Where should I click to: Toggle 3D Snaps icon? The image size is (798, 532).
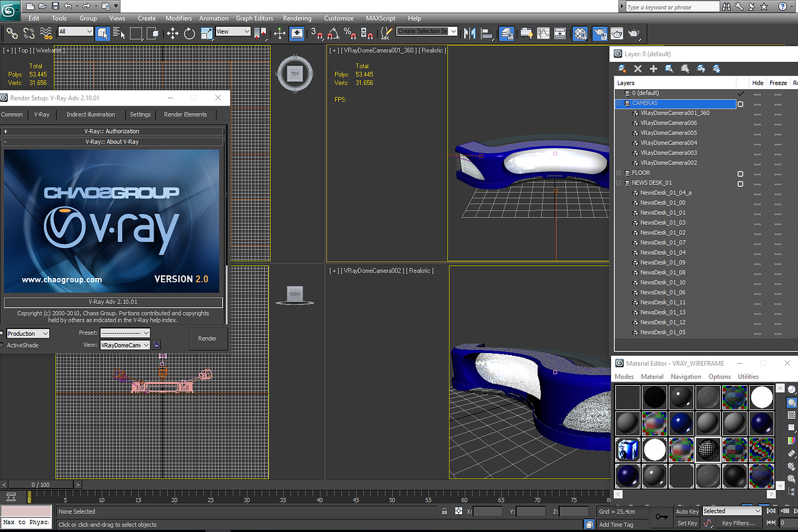click(317, 33)
